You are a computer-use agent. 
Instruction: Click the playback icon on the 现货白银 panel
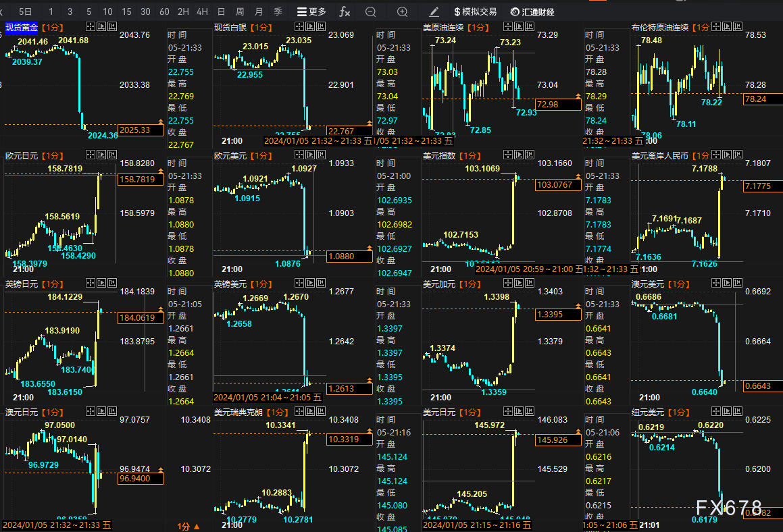(x=309, y=26)
